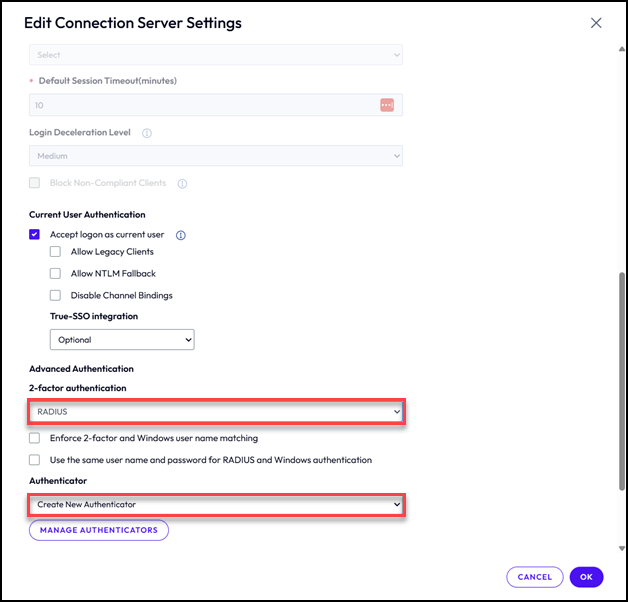Uncheck Accept logon as current user

(x=35, y=235)
